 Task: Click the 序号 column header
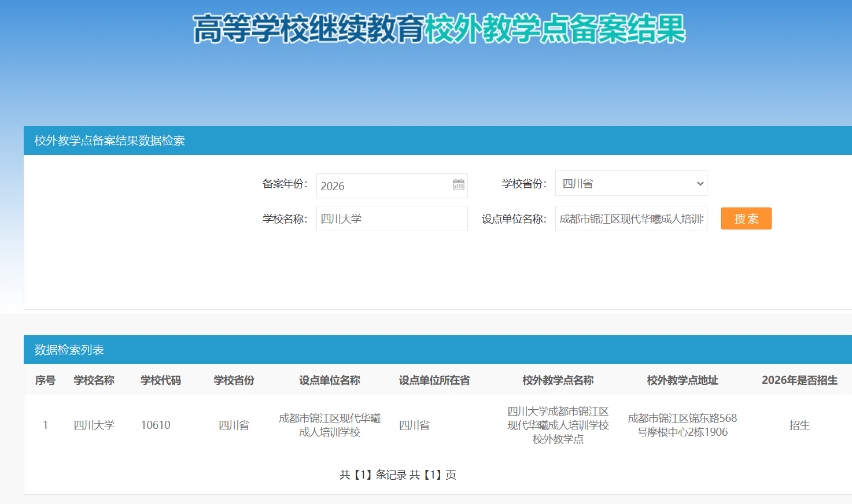point(45,380)
